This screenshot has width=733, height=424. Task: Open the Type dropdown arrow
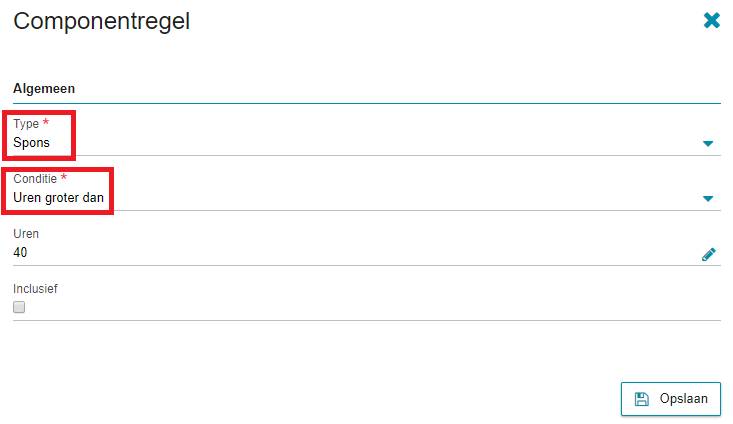coord(708,144)
